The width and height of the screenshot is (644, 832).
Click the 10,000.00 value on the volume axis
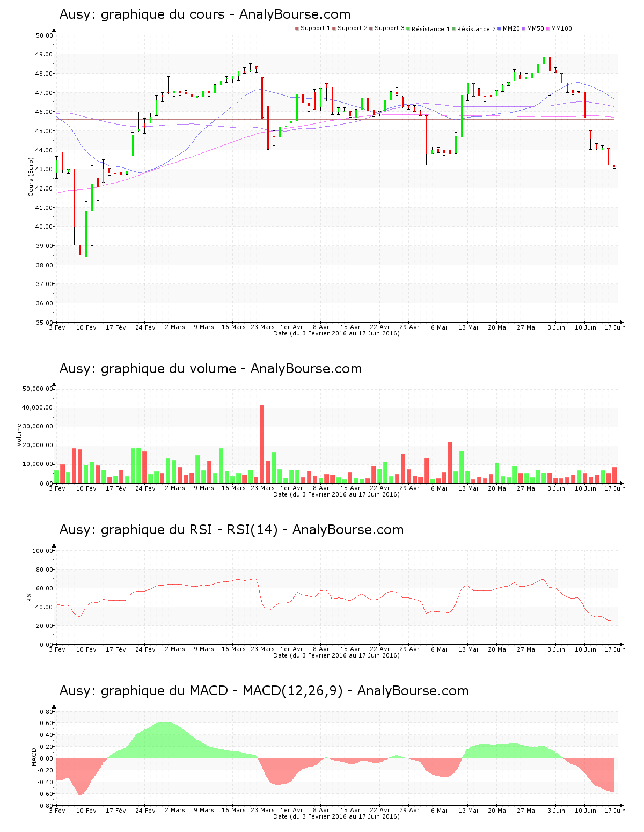pos(38,464)
